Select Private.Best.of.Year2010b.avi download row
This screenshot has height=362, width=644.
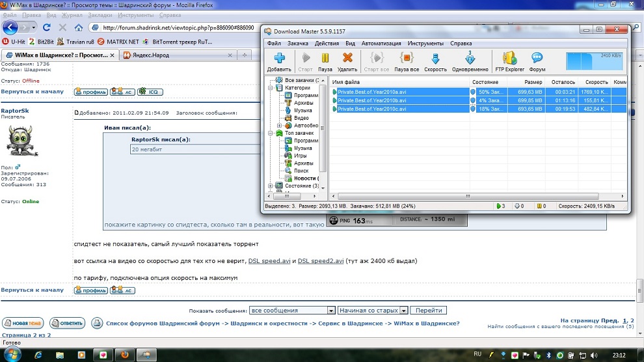pyautogui.click(x=479, y=100)
